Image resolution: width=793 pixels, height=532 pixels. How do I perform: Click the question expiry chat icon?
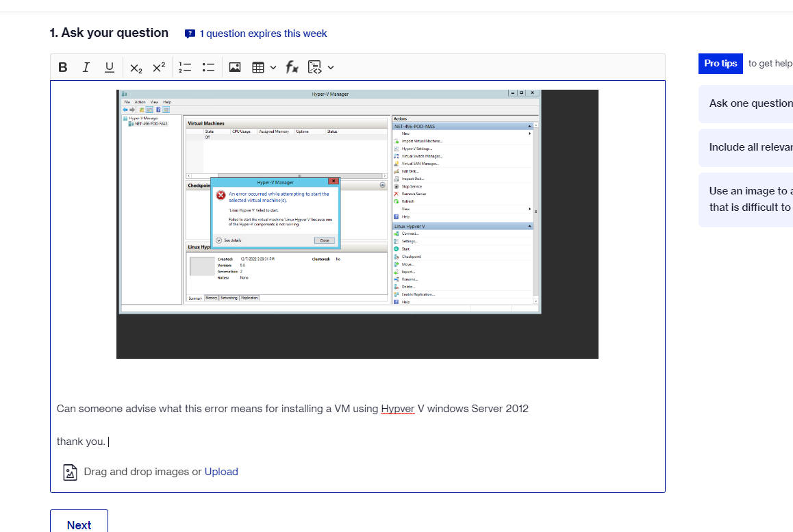[190, 34]
